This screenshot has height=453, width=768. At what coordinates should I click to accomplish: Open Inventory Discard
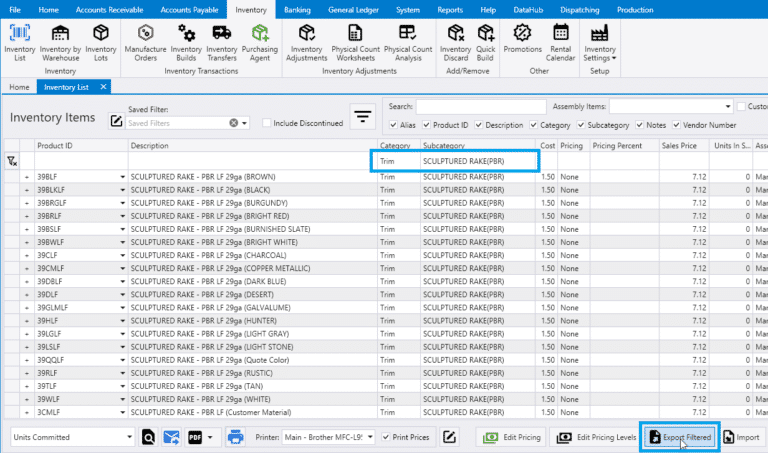456,43
